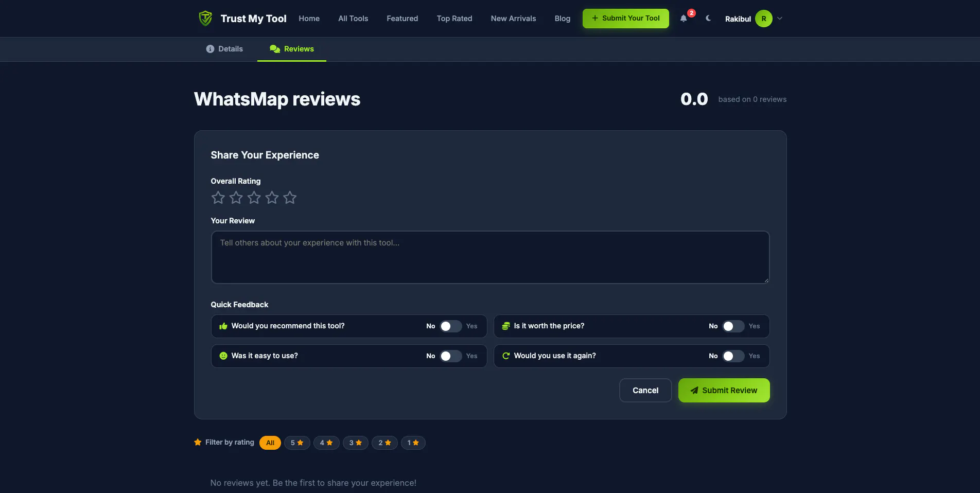Click the Trust My Tool shield logo
Viewport: 980px width, 493px height.
point(205,19)
